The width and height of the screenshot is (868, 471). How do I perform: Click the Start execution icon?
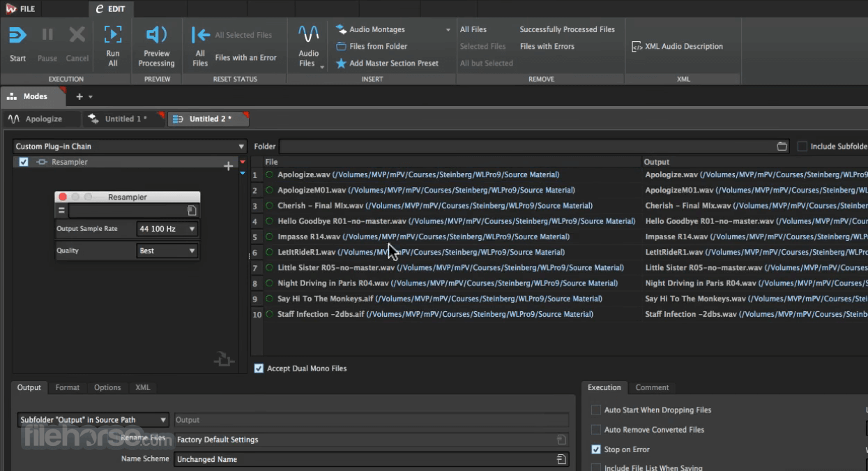tap(17, 34)
